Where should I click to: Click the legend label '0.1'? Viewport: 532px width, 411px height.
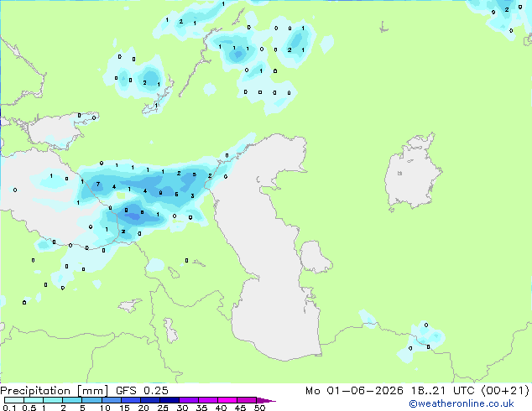point(9,408)
